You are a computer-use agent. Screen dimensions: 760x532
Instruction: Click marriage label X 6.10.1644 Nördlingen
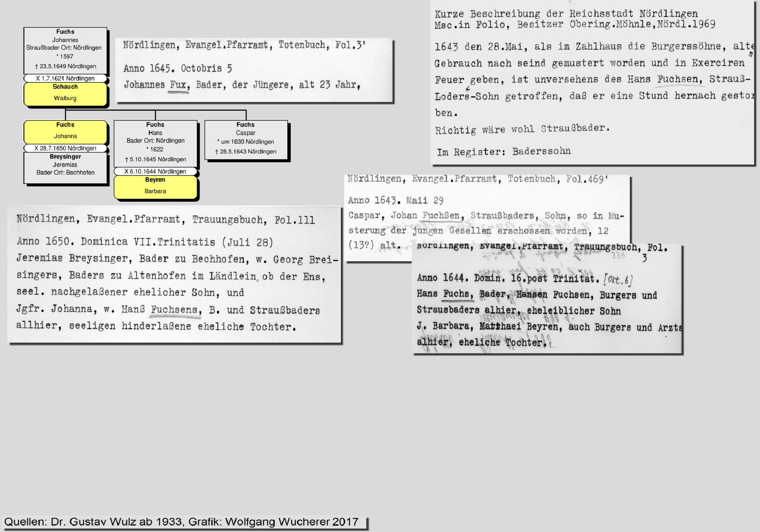tap(155, 171)
